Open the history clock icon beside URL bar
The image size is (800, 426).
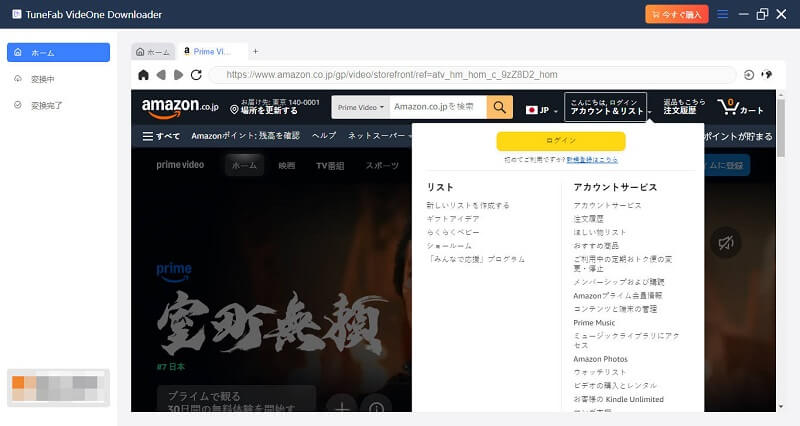pyautogui.click(x=749, y=75)
